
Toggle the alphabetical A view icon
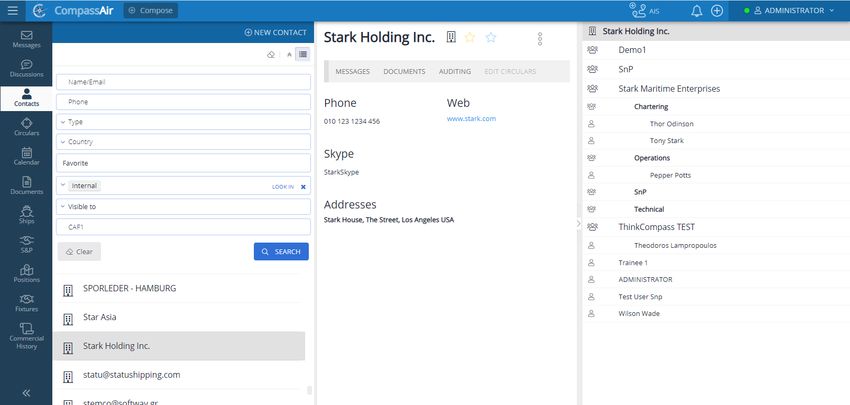pos(289,54)
